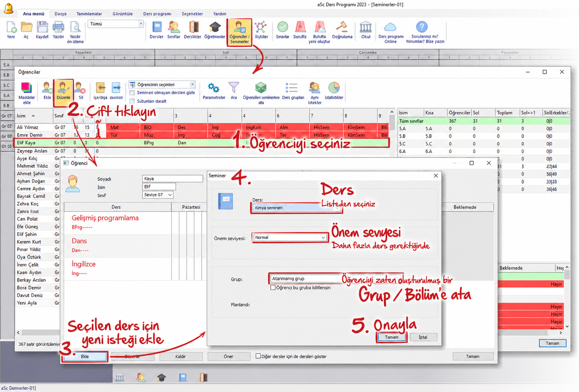
Task: Enable Semineri olmayan dersleri gizle checkbox
Action: pyautogui.click(x=132, y=93)
